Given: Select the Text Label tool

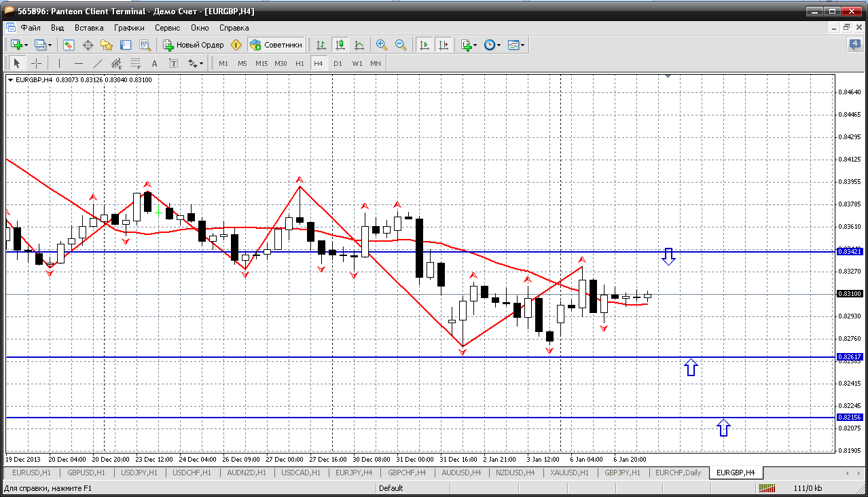Looking at the screenshot, I should pyautogui.click(x=174, y=63).
